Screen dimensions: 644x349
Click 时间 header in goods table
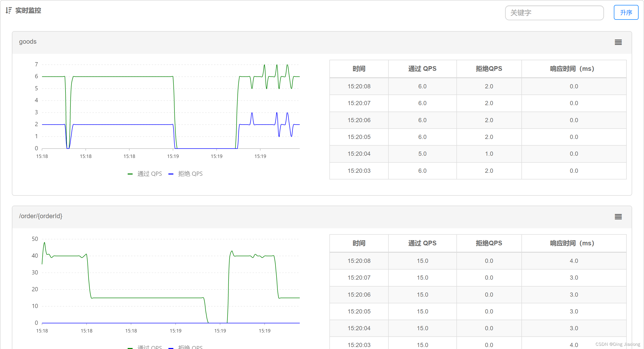point(359,69)
